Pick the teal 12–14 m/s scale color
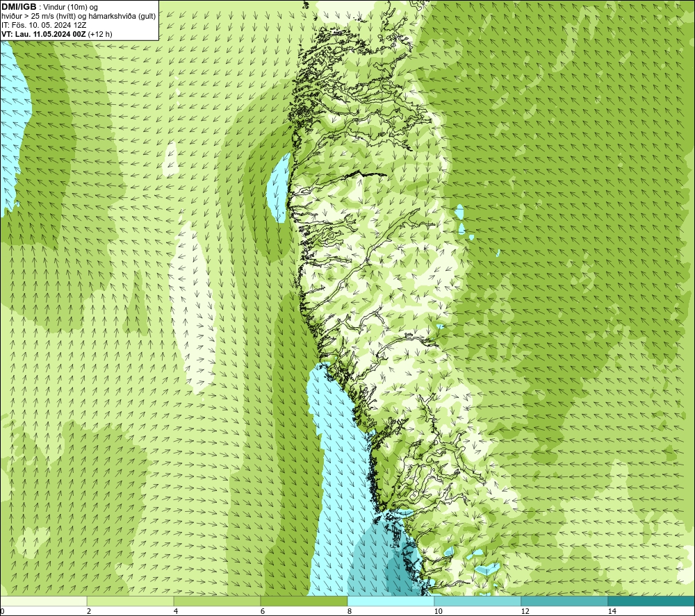The image size is (695, 616). [x=564, y=601]
